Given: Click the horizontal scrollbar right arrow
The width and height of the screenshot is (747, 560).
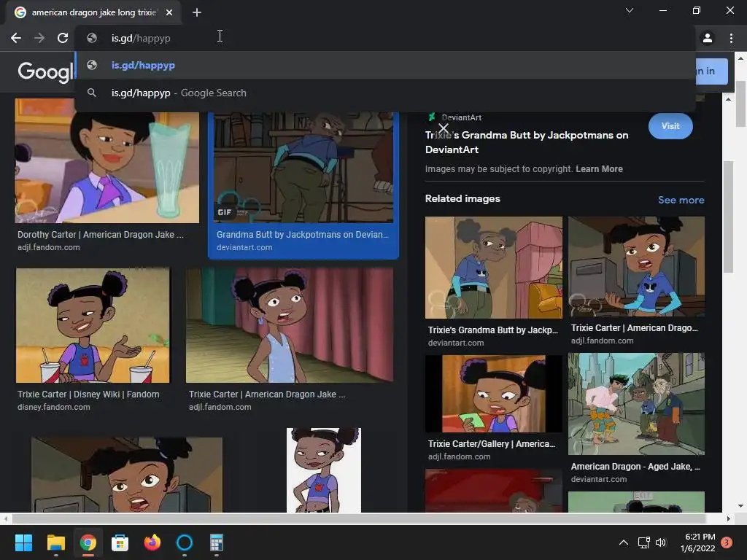Looking at the screenshot, I should point(728,518).
